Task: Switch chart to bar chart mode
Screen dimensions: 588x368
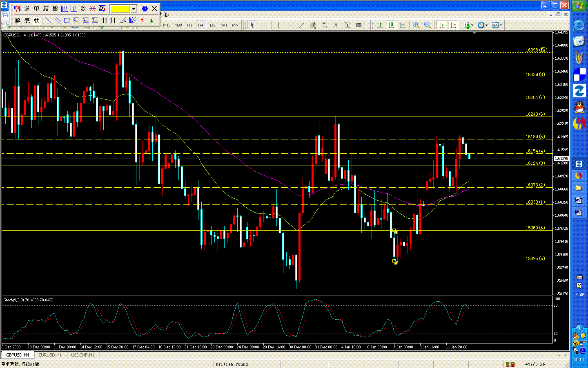Action: (x=380, y=25)
